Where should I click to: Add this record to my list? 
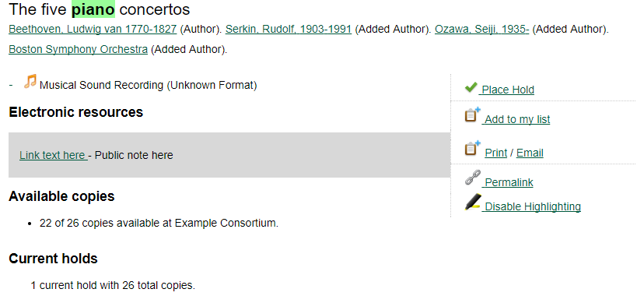[x=516, y=119]
